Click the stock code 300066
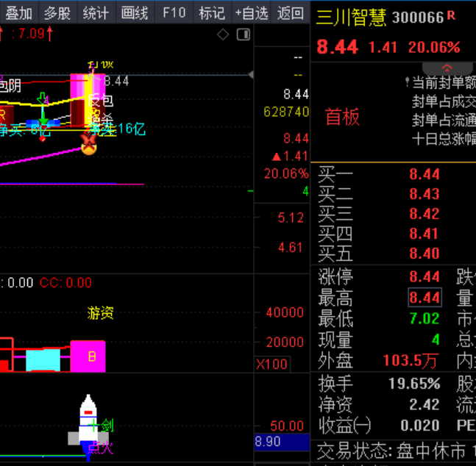476x466 pixels. pyautogui.click(x=418, y=18)
